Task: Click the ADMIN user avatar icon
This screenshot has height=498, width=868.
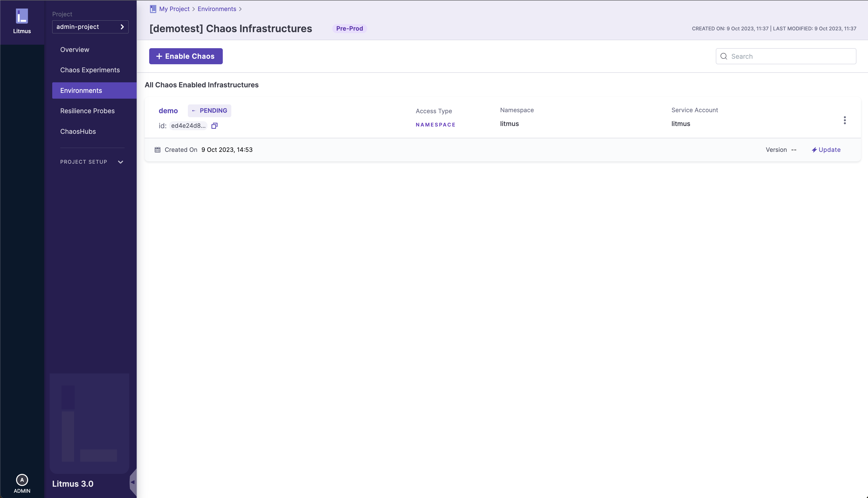Action: click(22, 479)
